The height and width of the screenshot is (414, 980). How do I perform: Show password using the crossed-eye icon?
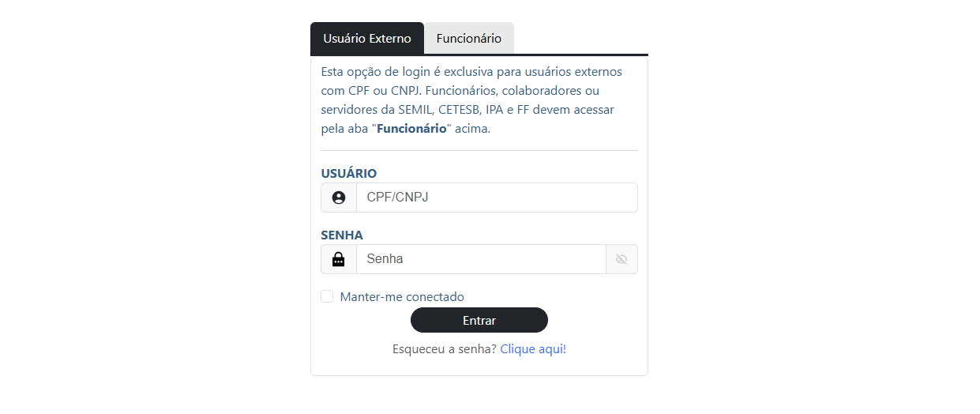(621, 259)
